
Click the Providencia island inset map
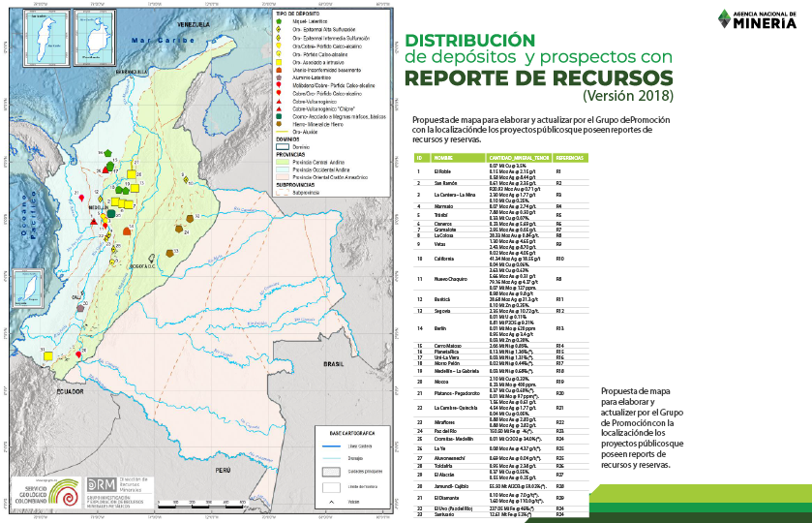pos(95,39)
